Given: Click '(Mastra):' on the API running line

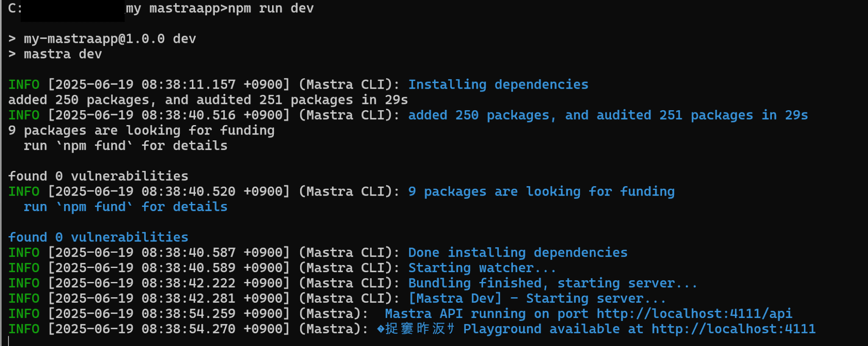Looking at the screenshot, I should (x=334, y=314).
